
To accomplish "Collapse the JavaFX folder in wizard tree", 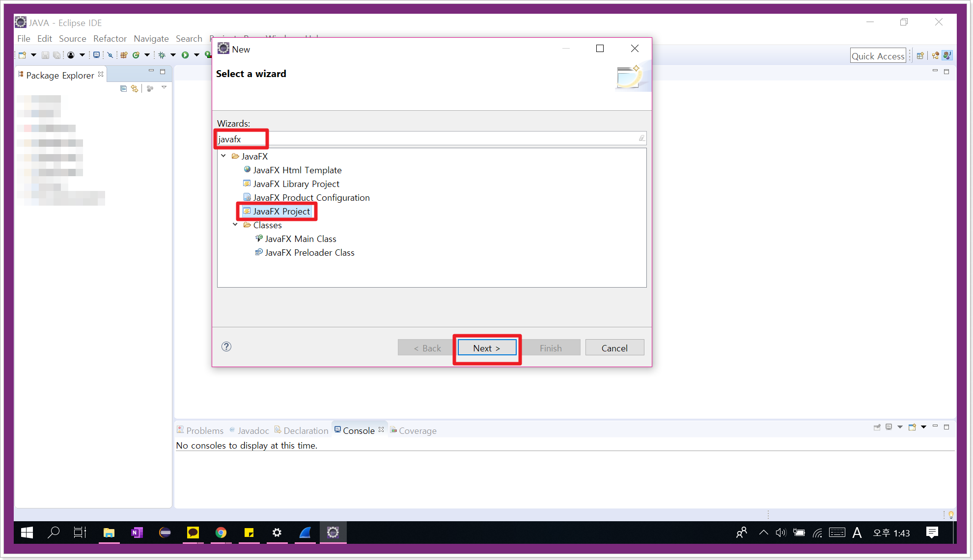I will tap(223, 156).
